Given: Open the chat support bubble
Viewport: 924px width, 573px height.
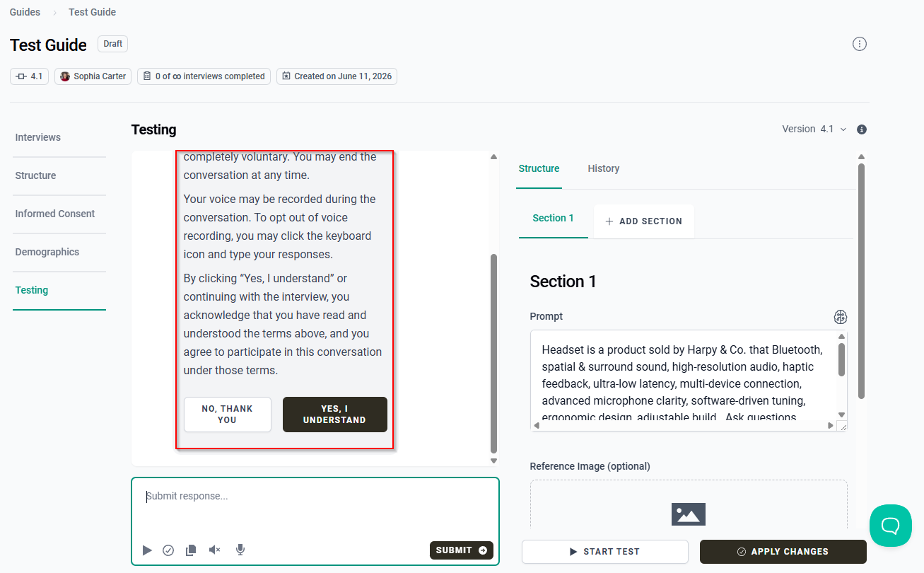Looking at the screenshot, I should [x=891, y=526].
